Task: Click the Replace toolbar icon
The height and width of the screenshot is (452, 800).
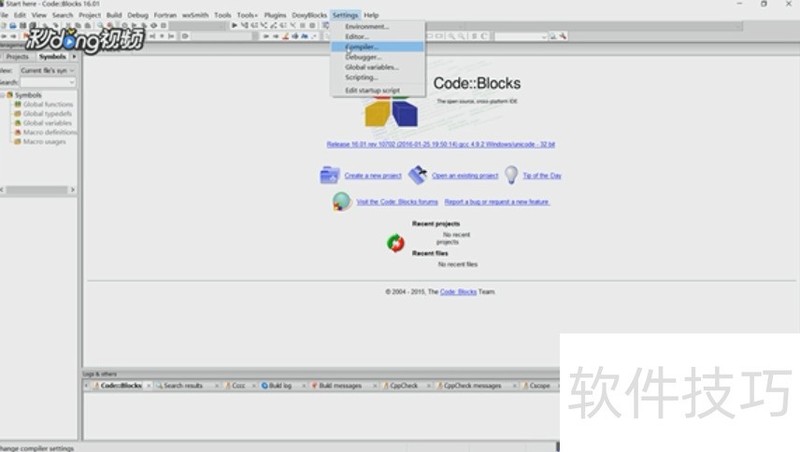Action: [109, 25]
